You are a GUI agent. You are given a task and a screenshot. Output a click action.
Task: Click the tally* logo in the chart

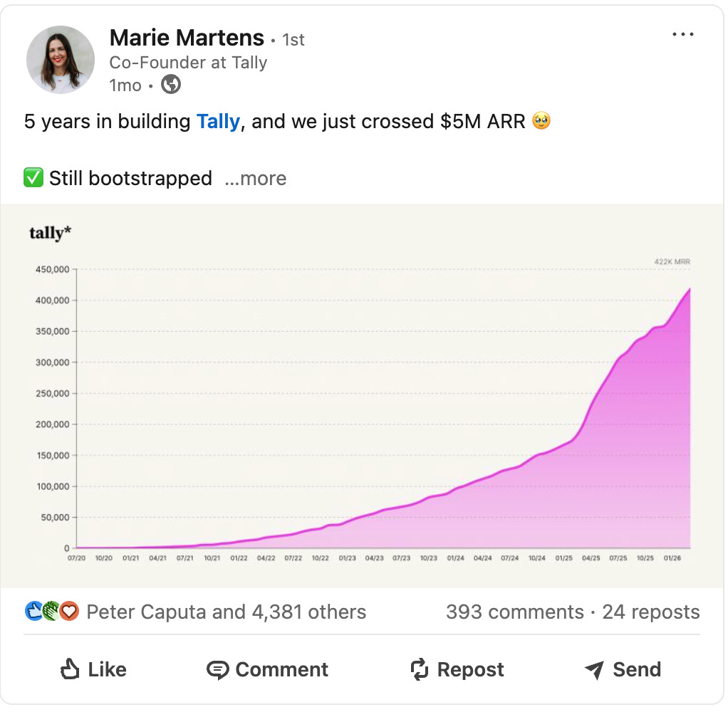[x=50, y=233]
